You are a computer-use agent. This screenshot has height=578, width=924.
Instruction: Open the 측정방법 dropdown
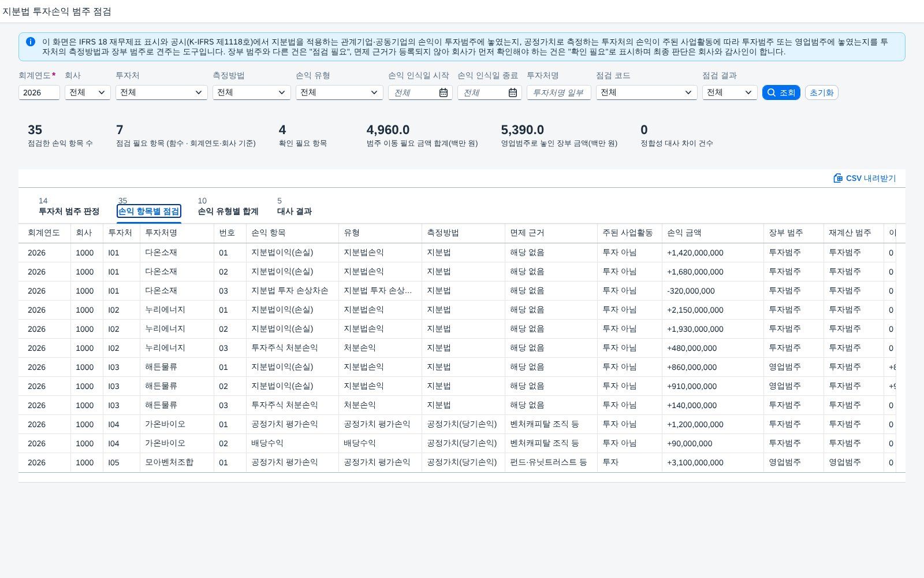tap(252, 92)
